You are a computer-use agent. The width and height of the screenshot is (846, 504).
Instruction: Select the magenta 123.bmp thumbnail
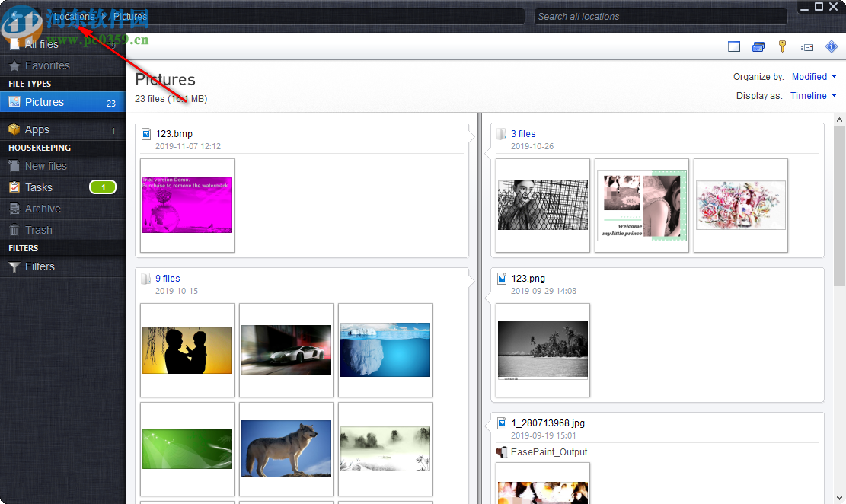tap(187, 205)
